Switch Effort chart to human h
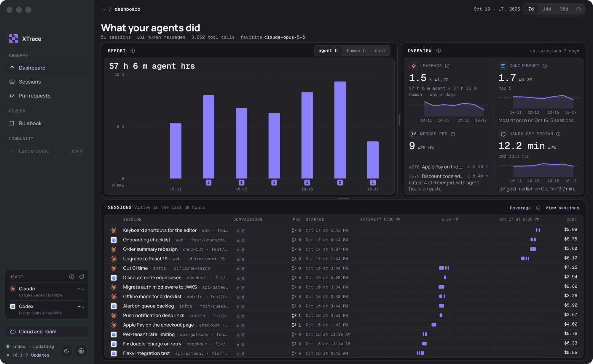Viewport: 593px width, 364px height. click(x=356, y=51)
